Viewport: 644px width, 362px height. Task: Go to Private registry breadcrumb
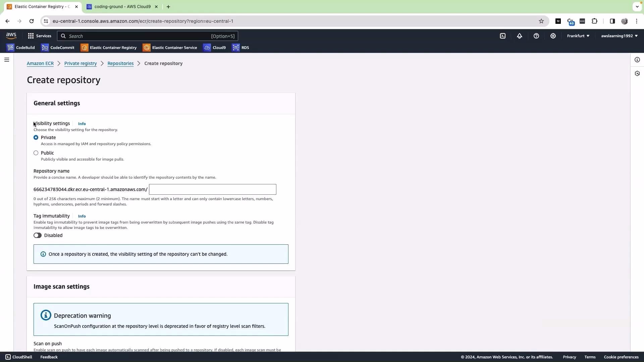(80, 63)
